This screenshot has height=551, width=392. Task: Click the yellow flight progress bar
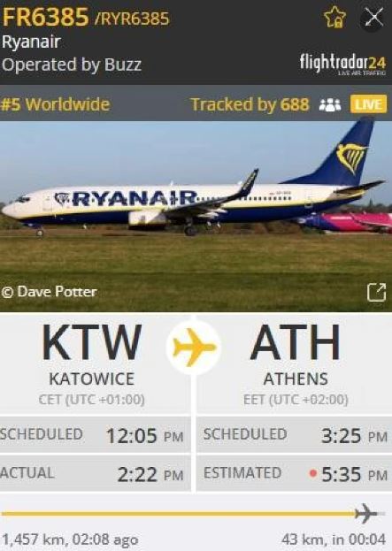click(x=178, y=514)
